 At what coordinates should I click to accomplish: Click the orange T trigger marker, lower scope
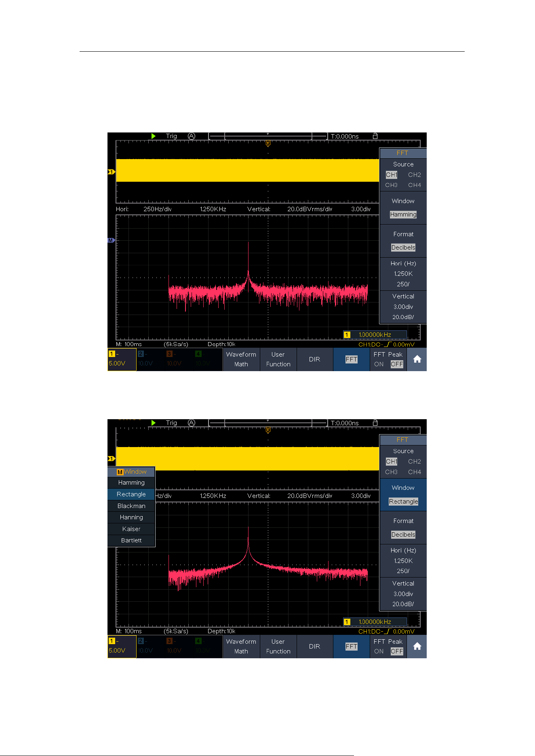point(267,430)
